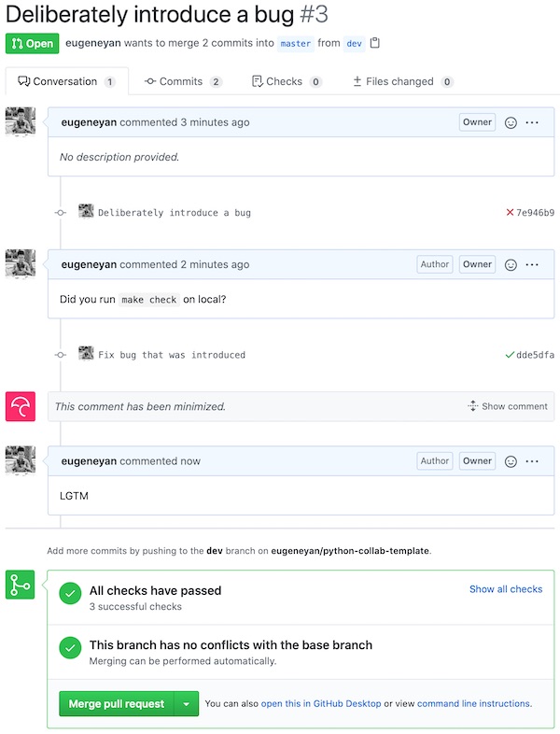Add emoji reaction to 'make check' comment
Viewport: 560px width, 734px height.
511,264
